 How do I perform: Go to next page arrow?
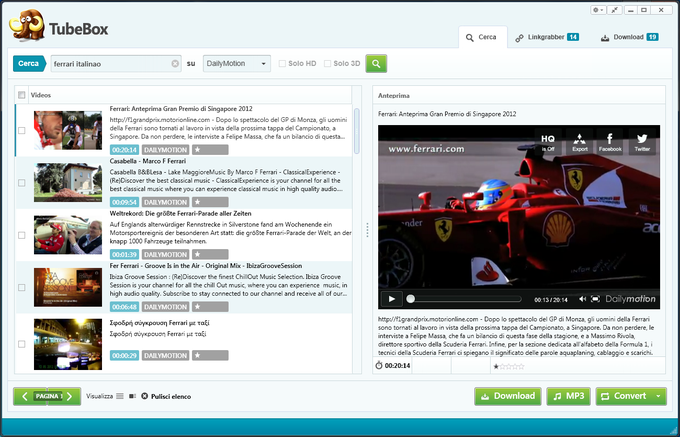pyautogui.click(x=70, y=396)
